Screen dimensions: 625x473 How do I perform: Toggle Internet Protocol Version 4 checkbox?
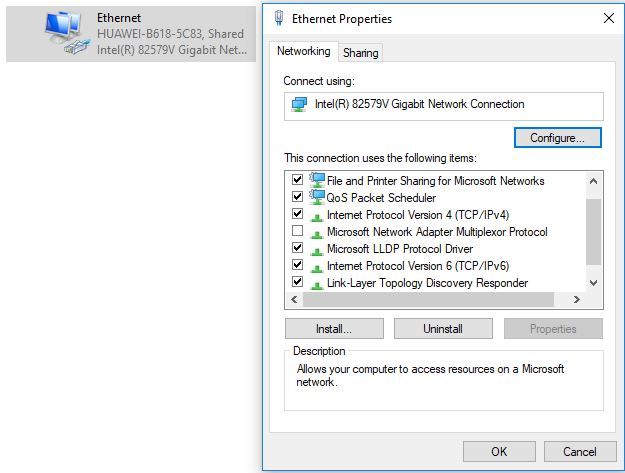click(x=297, y=214)
